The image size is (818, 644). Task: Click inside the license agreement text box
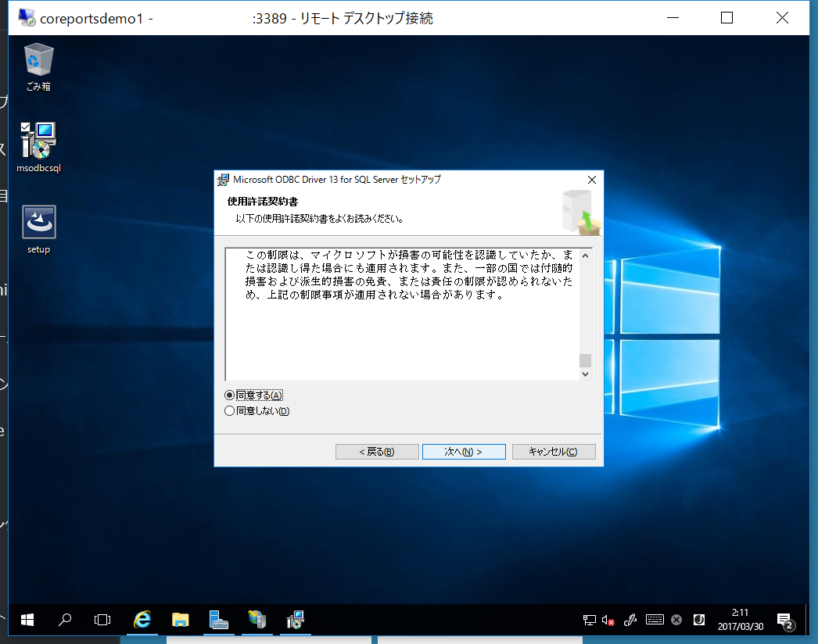(402, 314)
